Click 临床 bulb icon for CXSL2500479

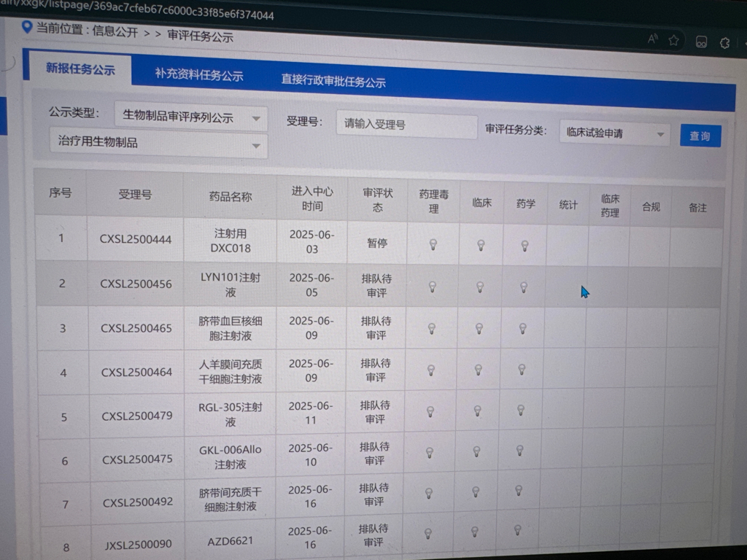pos(477,411)
